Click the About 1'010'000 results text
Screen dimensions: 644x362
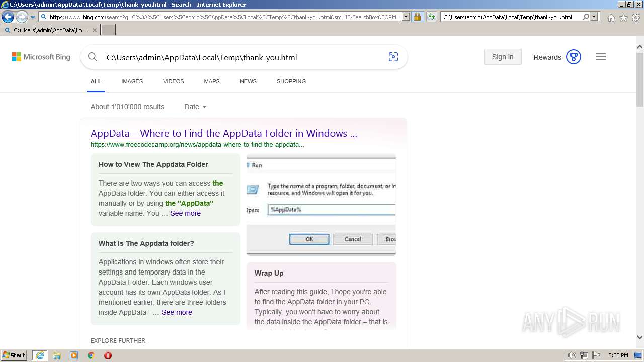point(127,107)
